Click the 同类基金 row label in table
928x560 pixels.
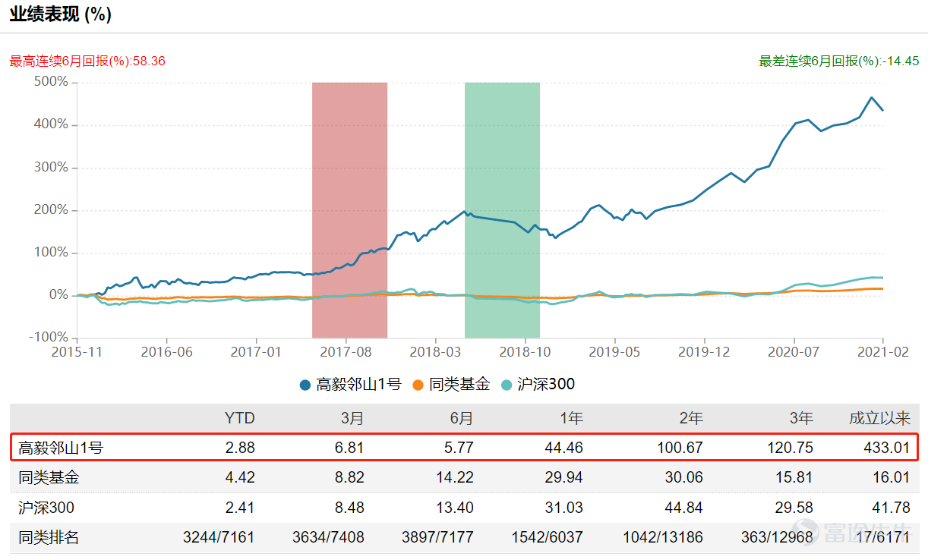[49, 478]
